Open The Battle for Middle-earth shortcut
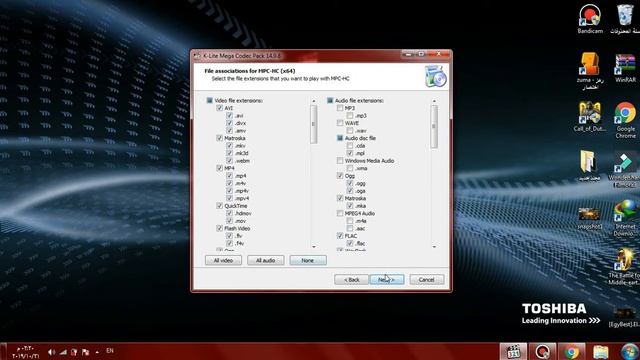Screen dimensions: 640x360 point(624,266)
